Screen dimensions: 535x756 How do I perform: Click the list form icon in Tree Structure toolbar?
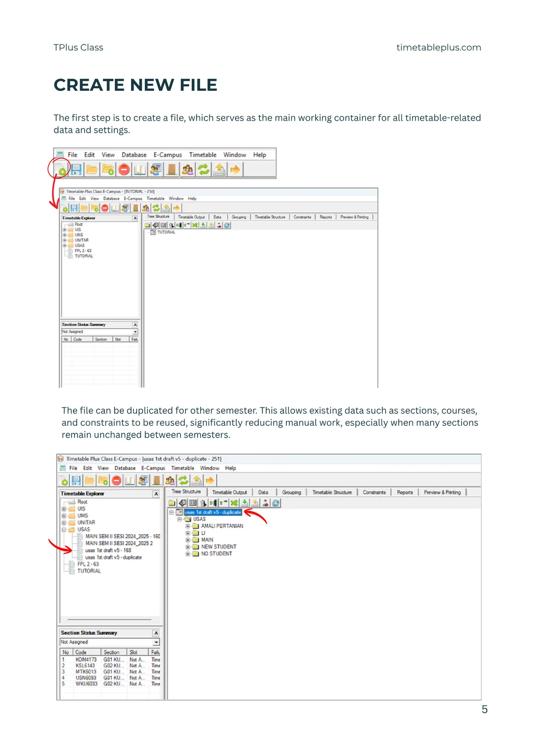193,503
